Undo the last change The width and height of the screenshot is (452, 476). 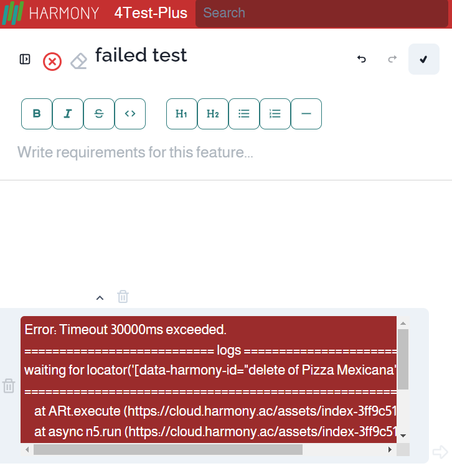361,59
